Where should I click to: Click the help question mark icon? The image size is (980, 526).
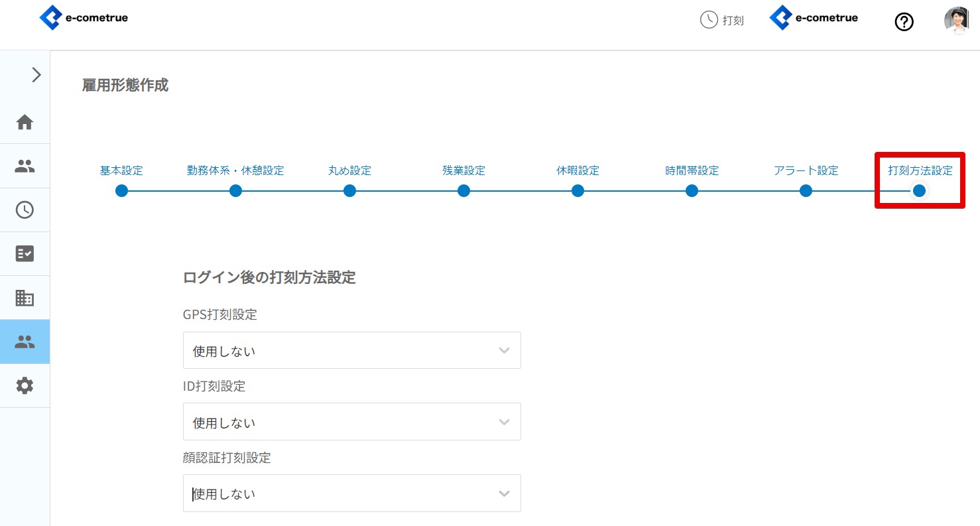904,22
